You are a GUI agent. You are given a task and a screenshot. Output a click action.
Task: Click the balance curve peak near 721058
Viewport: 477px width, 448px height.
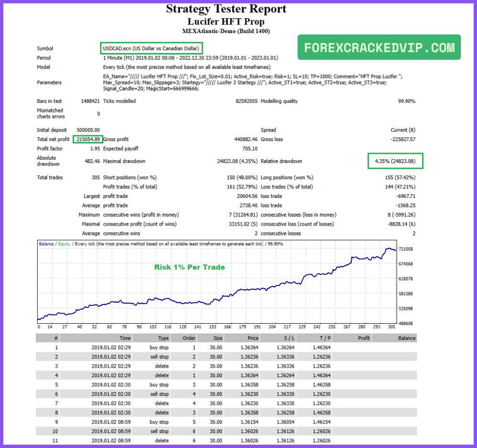[x=389, y=249]
